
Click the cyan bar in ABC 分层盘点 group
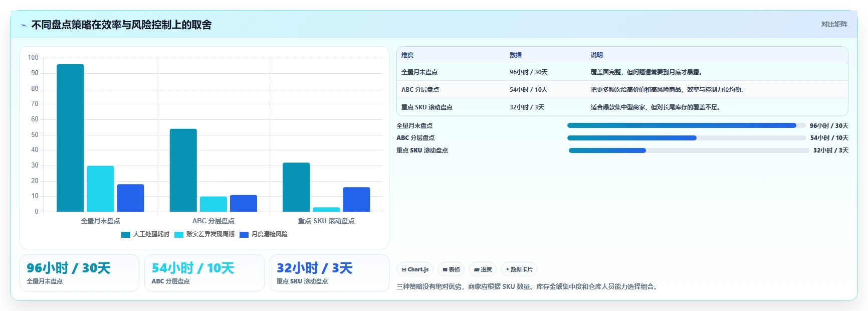pyautogui.click(x=213, y=204)
